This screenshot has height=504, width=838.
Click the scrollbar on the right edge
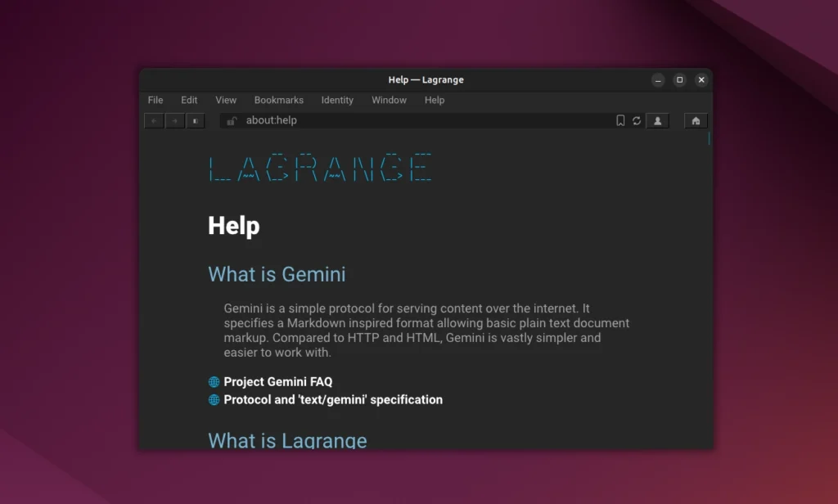(707, 139)
